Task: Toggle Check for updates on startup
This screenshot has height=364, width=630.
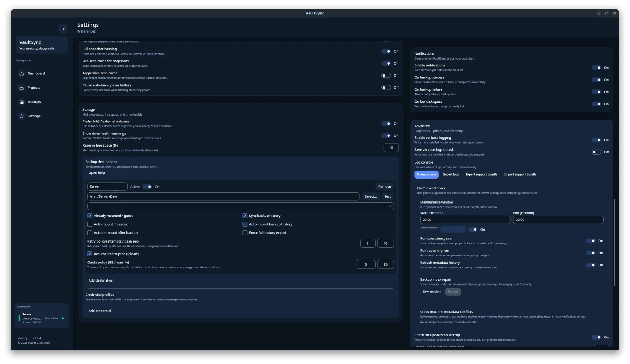Action: tap(596, 337)
